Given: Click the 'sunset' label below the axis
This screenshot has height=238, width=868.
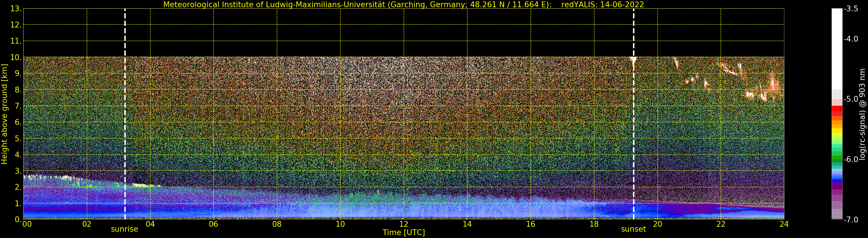Looking at the screenshot, I should 634,229.
